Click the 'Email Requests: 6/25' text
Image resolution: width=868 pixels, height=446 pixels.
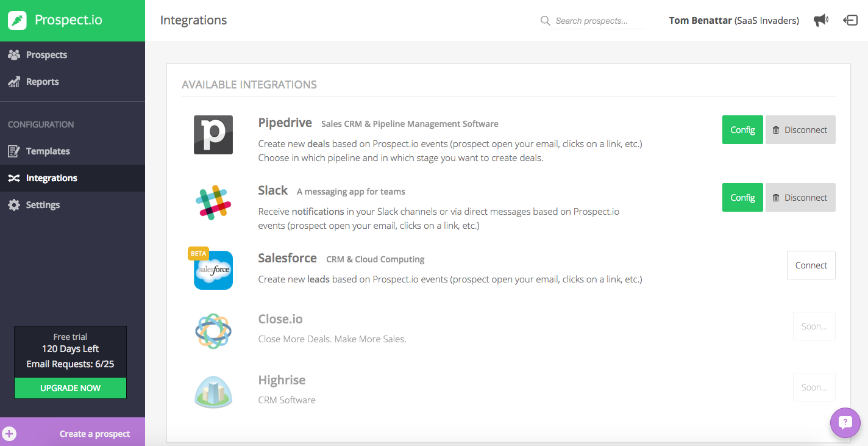click(x=70, y=364)
